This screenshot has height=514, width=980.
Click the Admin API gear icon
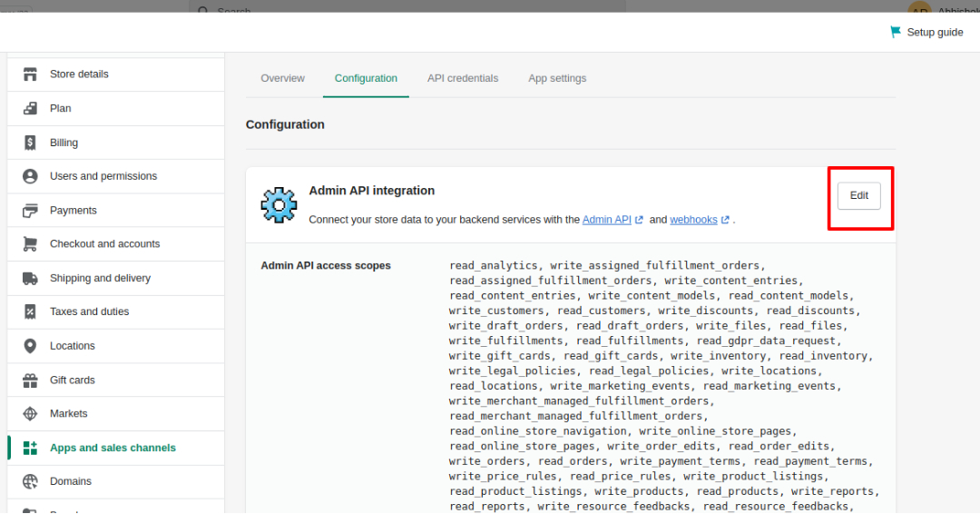point(279,205)
